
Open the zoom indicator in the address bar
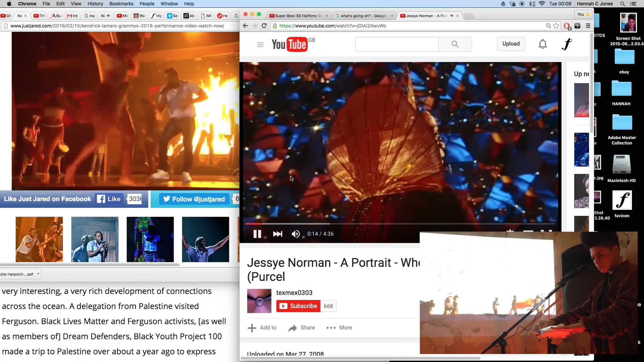click(x=548, y=26)
